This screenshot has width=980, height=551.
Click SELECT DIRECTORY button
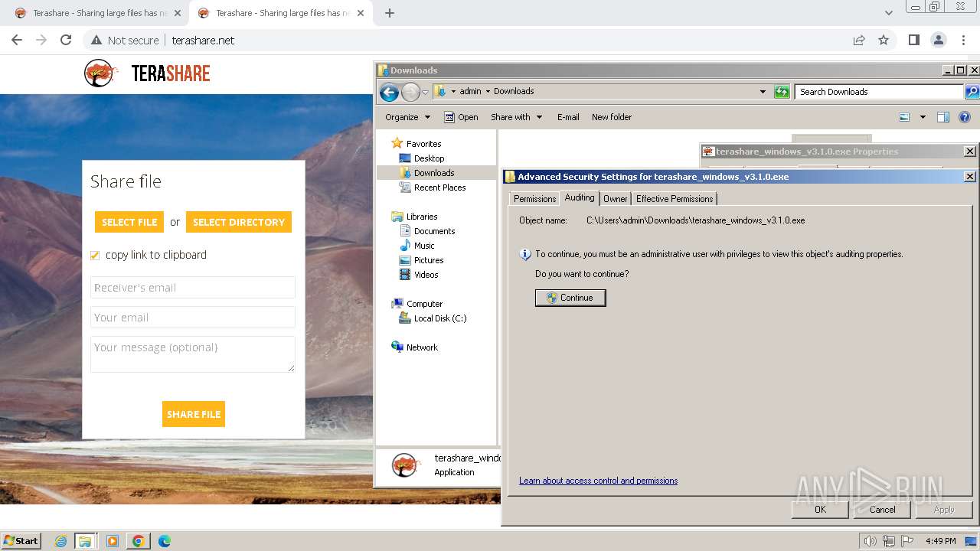239,222
